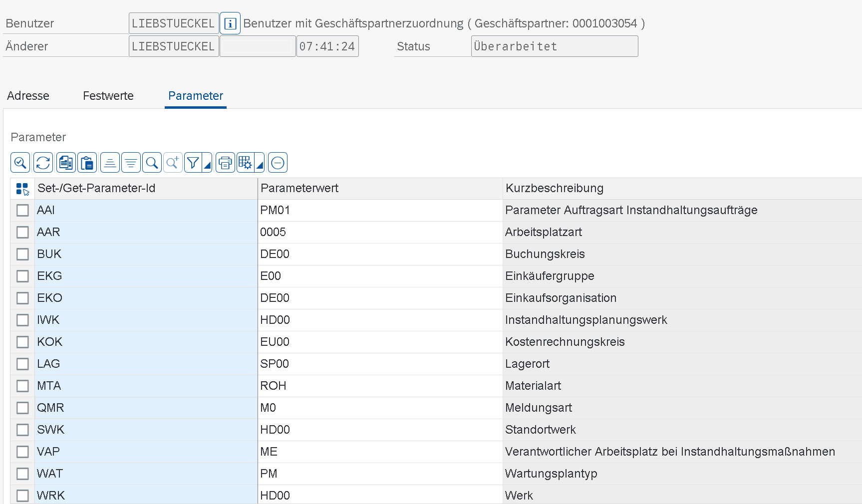Viewport: 862px width, 504px height.
Task: Tick the WRK row checkbox
Action: (22, 496)
